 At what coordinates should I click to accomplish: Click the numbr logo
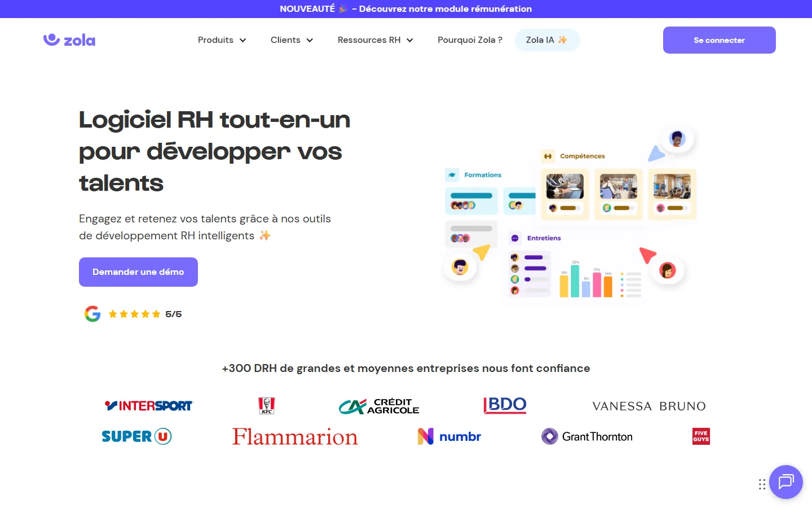[x=449, y=436]
